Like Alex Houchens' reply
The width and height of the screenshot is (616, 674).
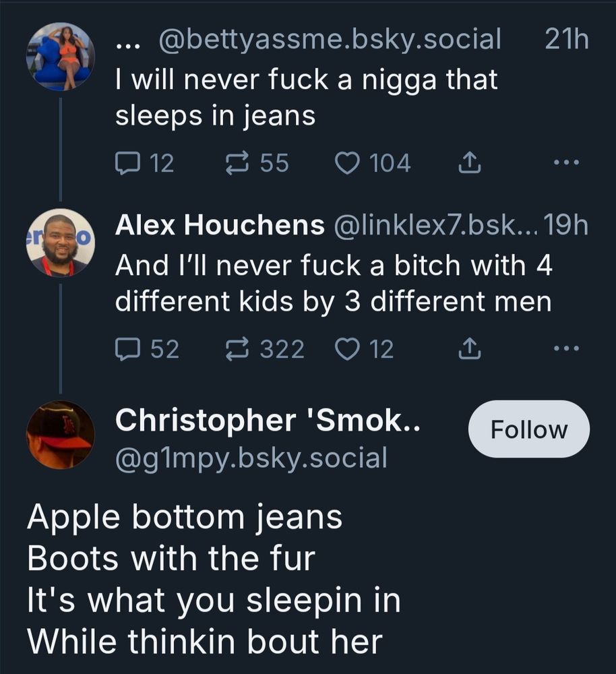coord(346,348)
